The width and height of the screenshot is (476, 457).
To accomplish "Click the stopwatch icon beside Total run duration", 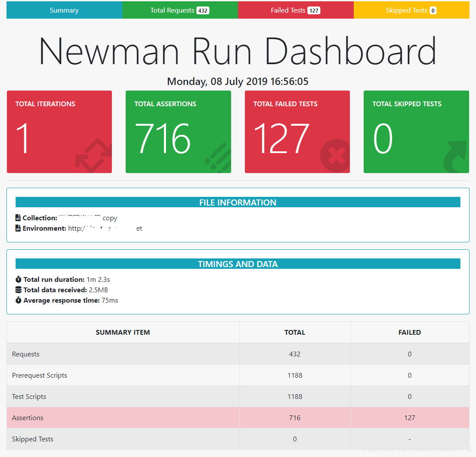I will (19, 279).
